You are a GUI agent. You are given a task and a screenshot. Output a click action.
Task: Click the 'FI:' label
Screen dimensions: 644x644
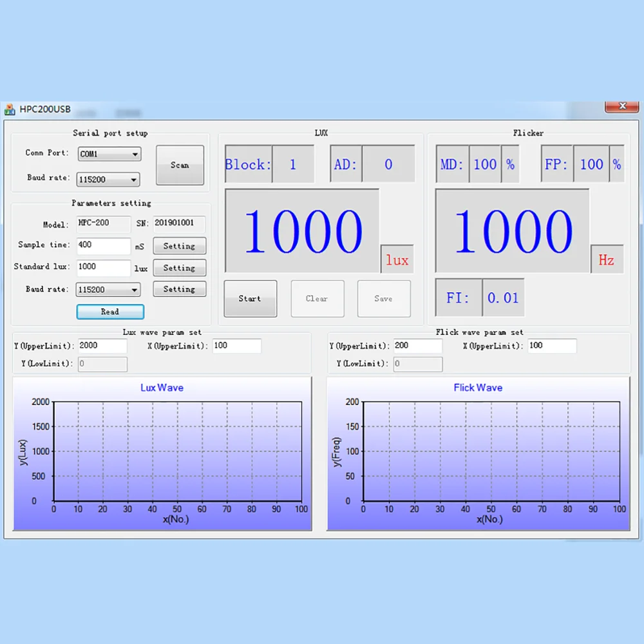tap(457, 298)
